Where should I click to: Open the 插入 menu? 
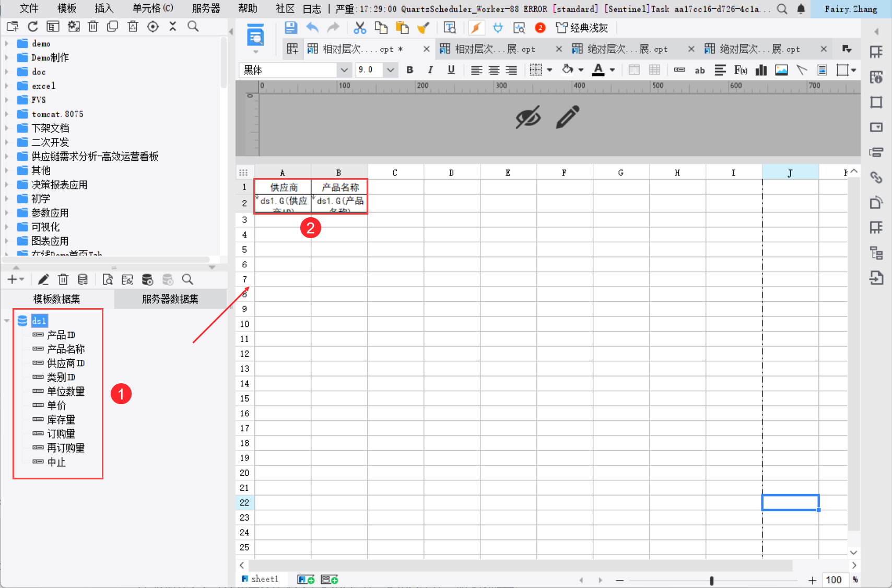(104, 8)
